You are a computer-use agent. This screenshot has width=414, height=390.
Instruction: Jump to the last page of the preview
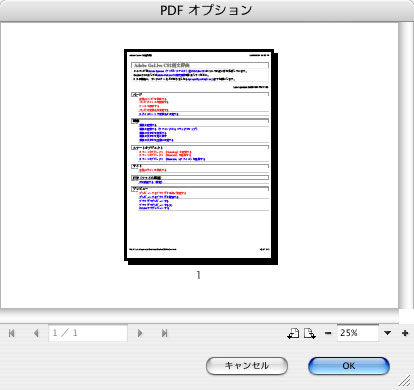click(164, 333)
